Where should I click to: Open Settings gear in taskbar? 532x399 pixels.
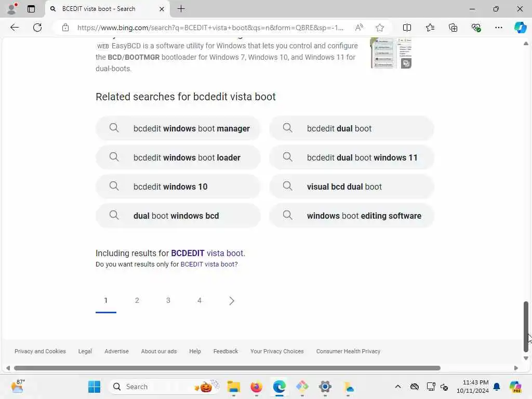[325, 387]
